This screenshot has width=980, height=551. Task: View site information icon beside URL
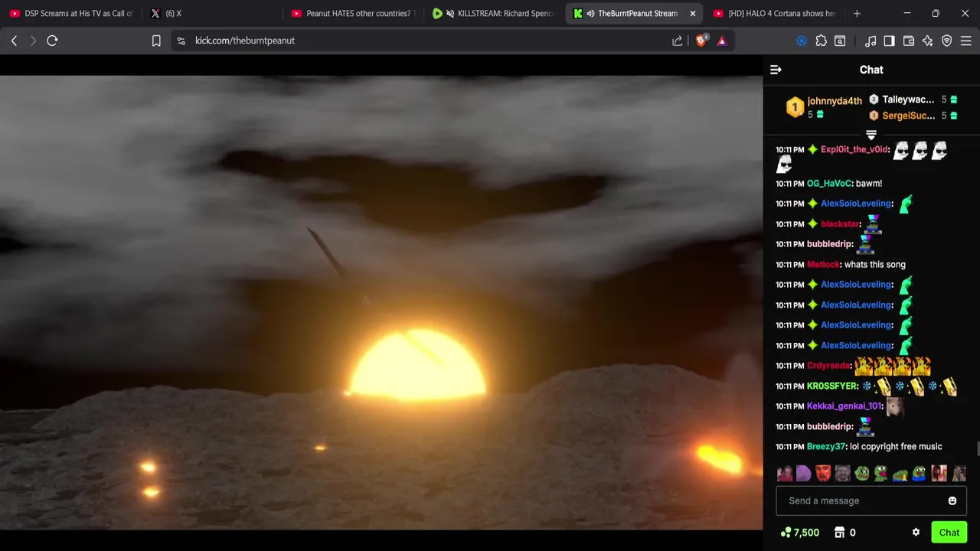pos(181,41)
